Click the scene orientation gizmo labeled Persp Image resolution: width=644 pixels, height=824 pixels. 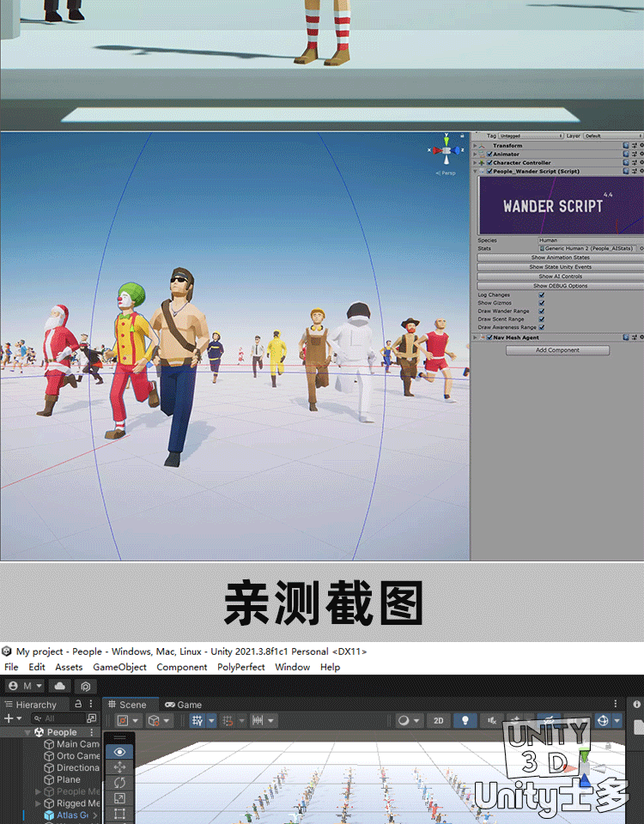[x=447, y=154]
